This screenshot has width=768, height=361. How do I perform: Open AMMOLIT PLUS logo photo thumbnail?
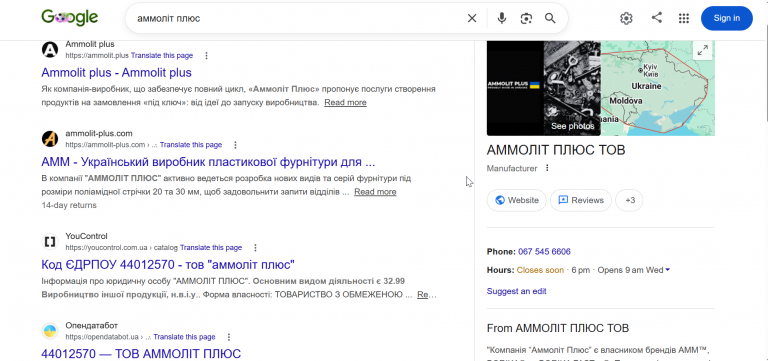pyautogui.click(x=515, y=88)
